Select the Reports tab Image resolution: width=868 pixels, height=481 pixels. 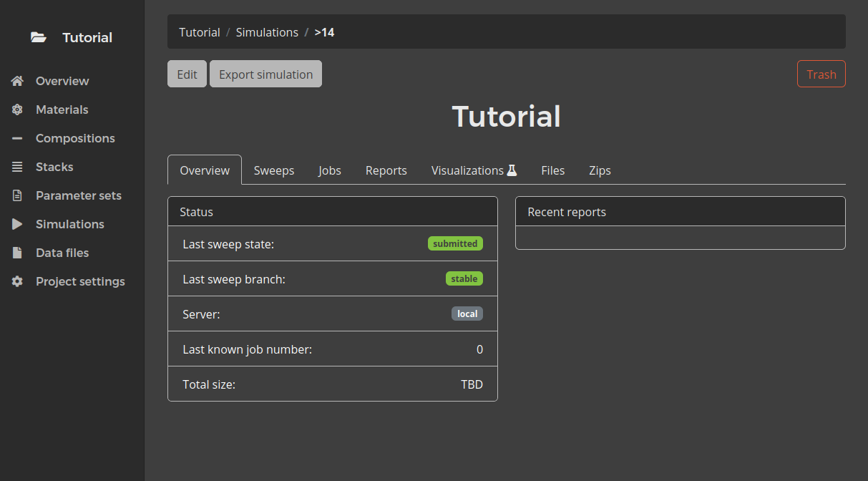point(386,170)
